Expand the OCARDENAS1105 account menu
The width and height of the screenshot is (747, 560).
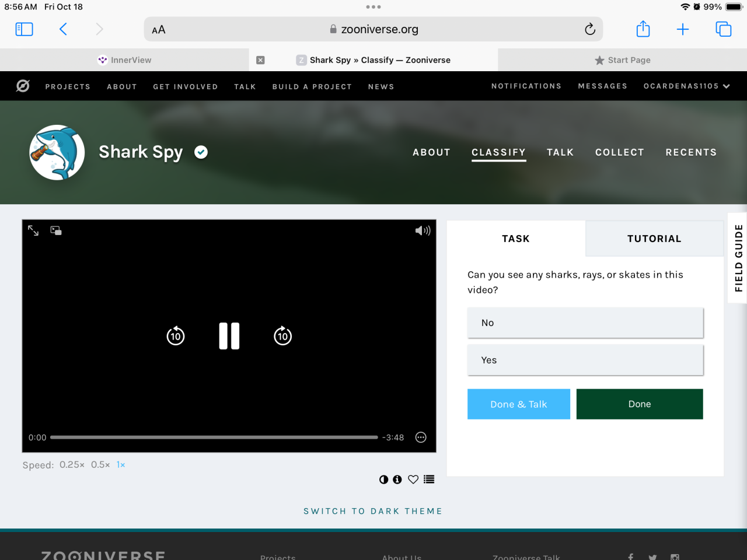click(x=687, y=86)
